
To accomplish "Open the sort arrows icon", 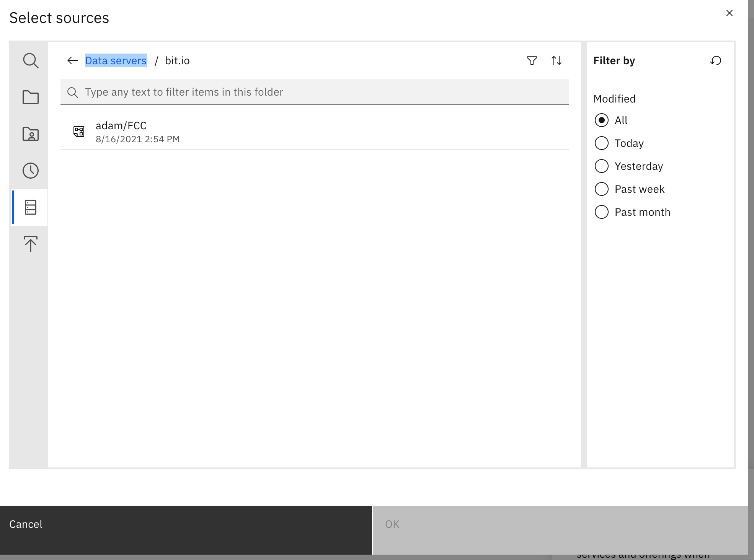I will click(x=556, y=60).
